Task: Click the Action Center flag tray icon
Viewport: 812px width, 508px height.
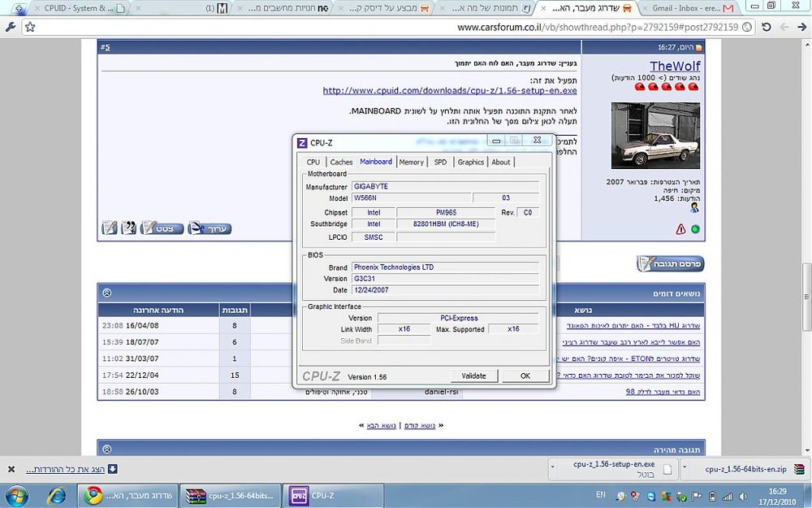Action: click(697, 496)
